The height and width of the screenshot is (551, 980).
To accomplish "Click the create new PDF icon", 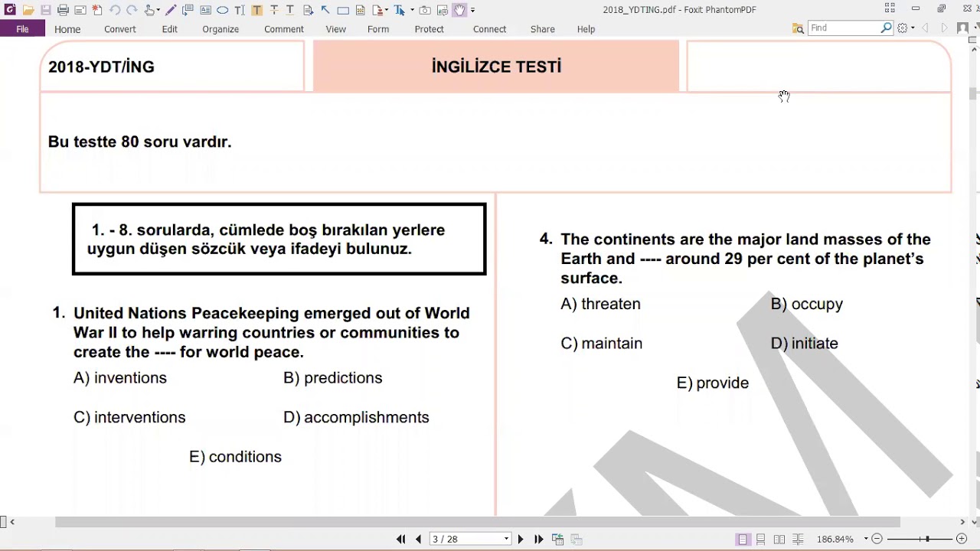I will [x=97, y=10].
